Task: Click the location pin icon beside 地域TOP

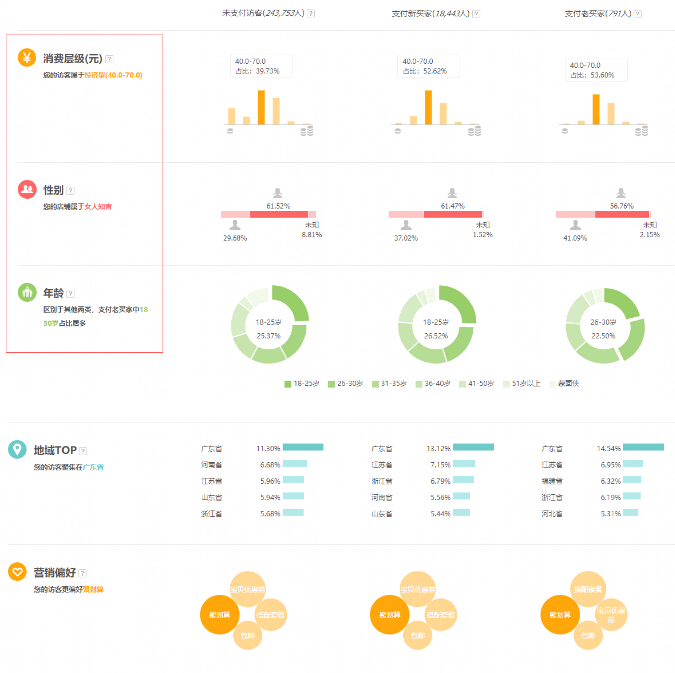Action: tap(17, 449)
